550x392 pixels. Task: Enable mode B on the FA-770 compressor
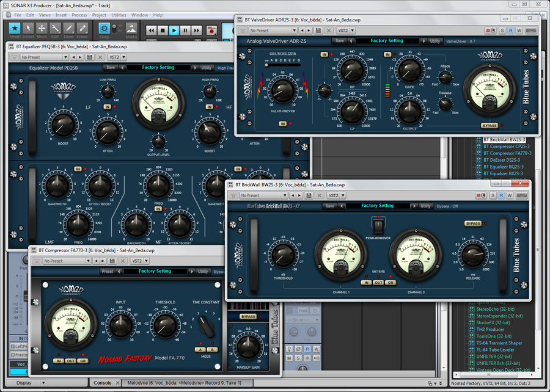tap(211, 350)
